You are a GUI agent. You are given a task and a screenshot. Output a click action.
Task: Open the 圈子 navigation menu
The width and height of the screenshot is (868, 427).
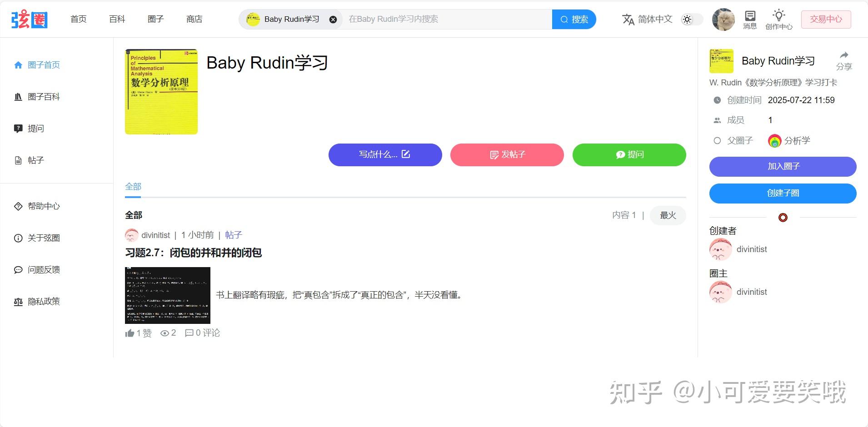[x=155, y=19]
